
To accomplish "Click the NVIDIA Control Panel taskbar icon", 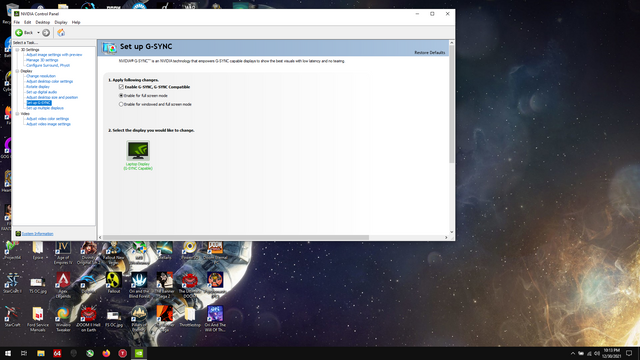I will [139, 353].
